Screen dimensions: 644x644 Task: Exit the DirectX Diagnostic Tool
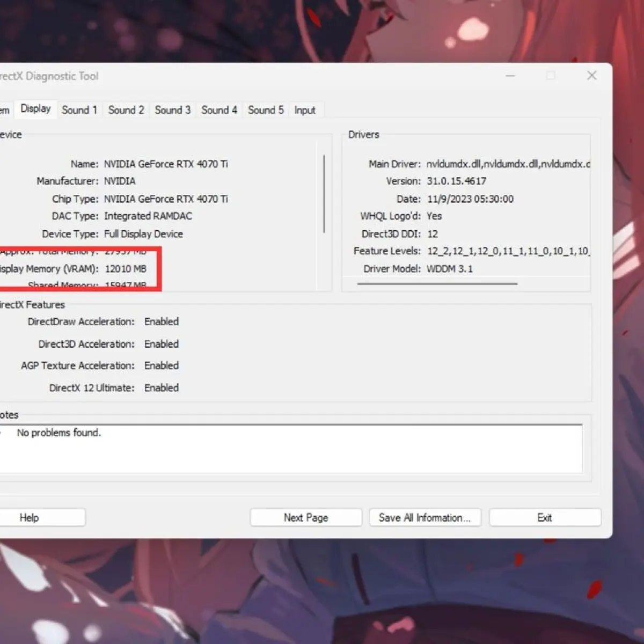coord(545,517)
